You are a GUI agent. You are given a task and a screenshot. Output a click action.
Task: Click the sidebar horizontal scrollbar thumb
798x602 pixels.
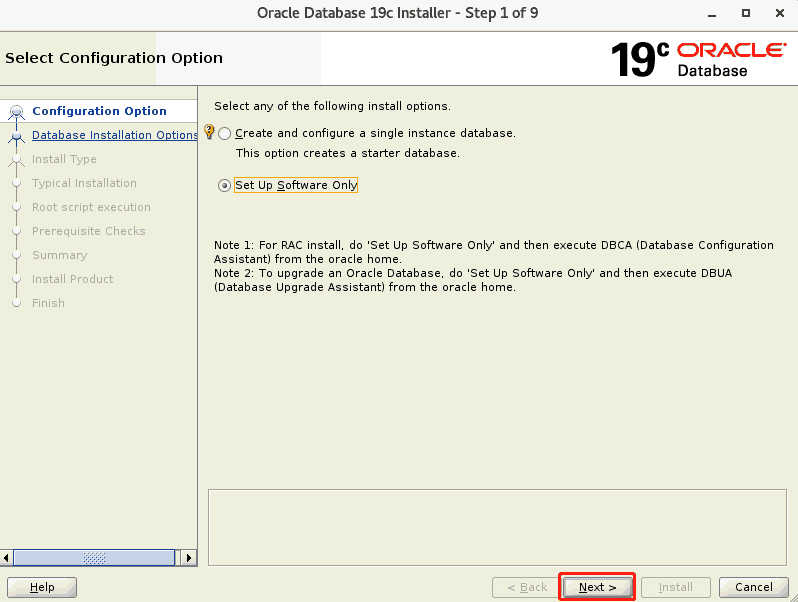(x=94, y=558)
